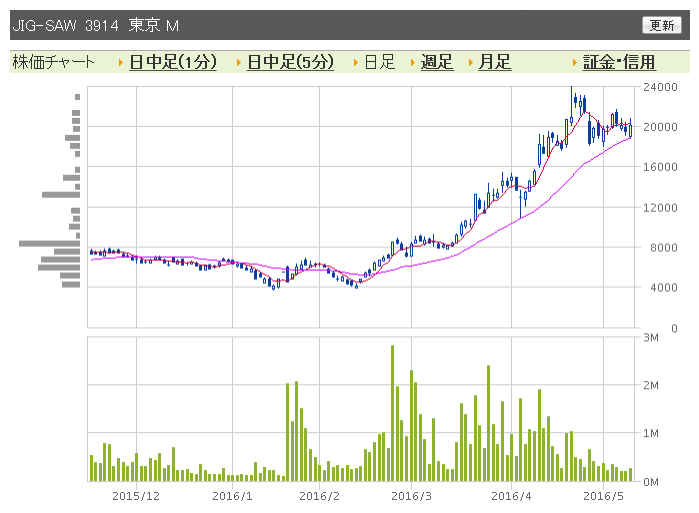Switch to the 月足 monthly chart
Viewport: 699px width, 513px height.
[494, 62]
